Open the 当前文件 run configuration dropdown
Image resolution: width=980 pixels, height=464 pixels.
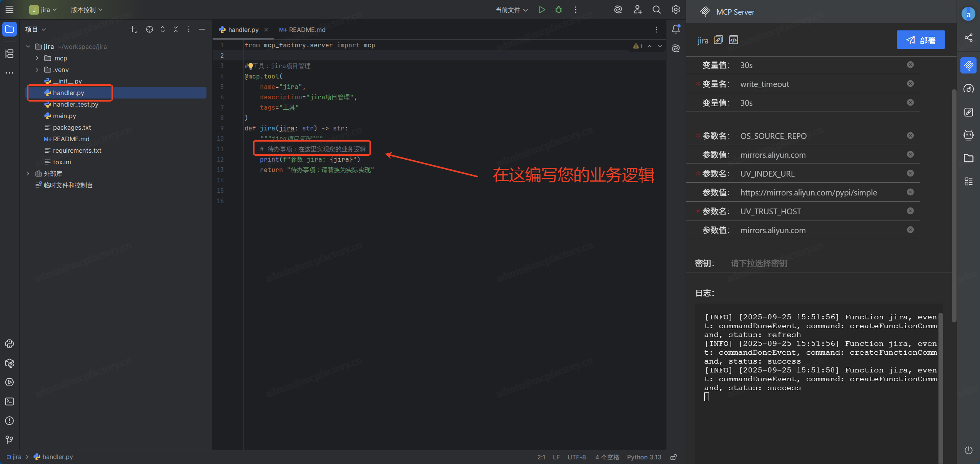[511, 10]
